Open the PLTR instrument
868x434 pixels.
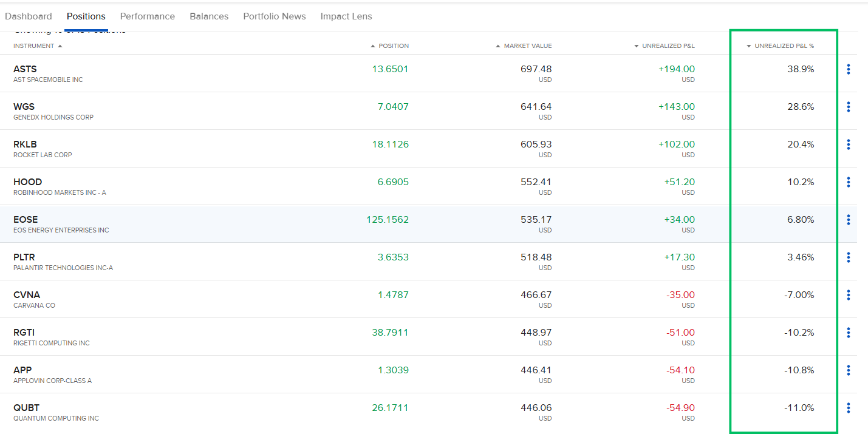pyautogui.click(x=24, y=257)
